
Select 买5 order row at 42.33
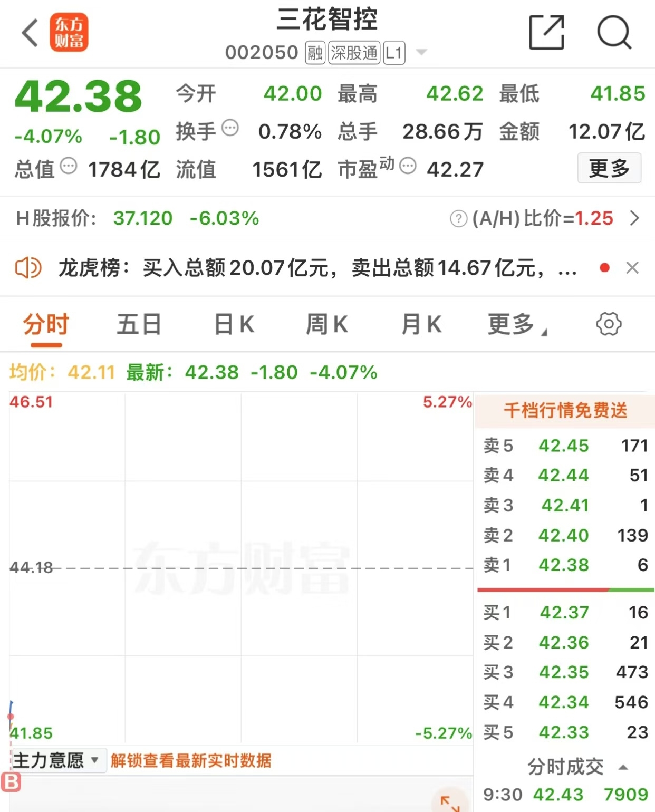click(565, 732)
